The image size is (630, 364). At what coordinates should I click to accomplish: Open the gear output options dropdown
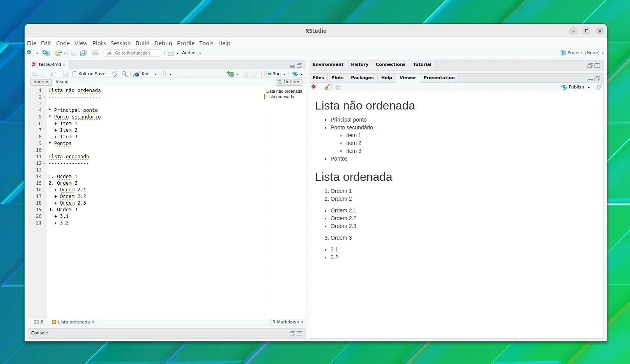166,74
